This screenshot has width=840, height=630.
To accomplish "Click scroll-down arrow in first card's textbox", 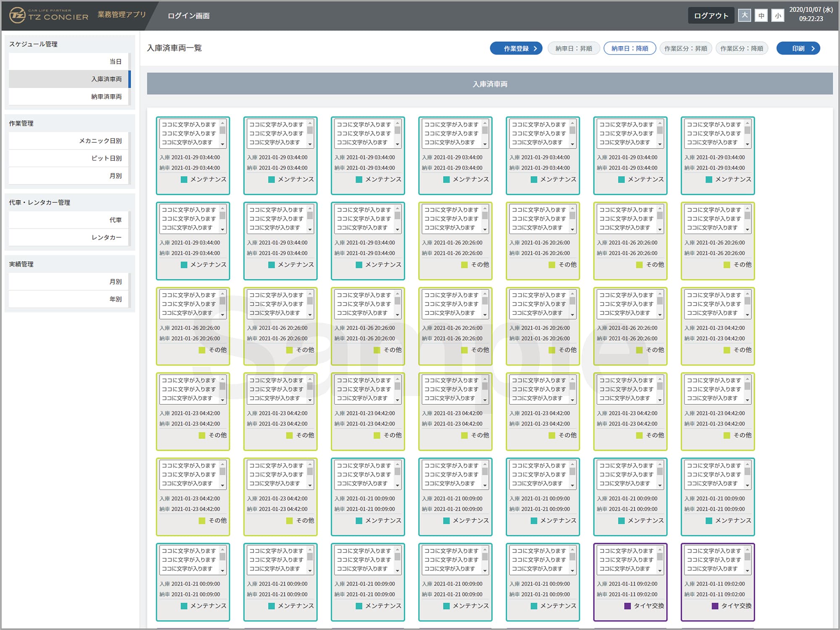I will pos(223,144).
